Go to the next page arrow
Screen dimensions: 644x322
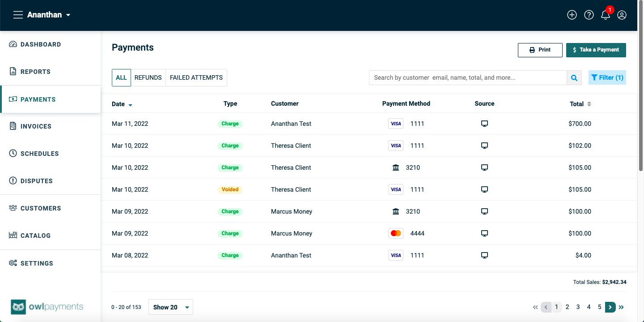pyautogui.click(x=610, y=307)
